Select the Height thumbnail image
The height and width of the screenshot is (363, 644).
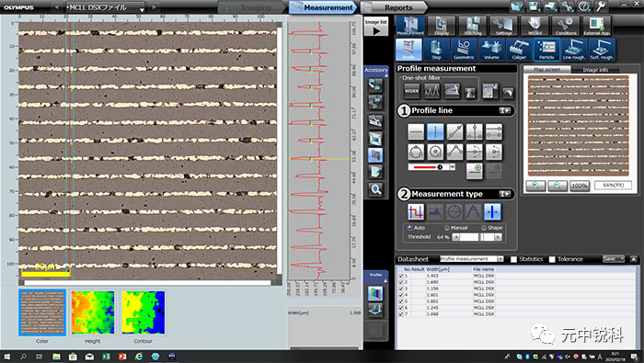[x=93, y=312]
